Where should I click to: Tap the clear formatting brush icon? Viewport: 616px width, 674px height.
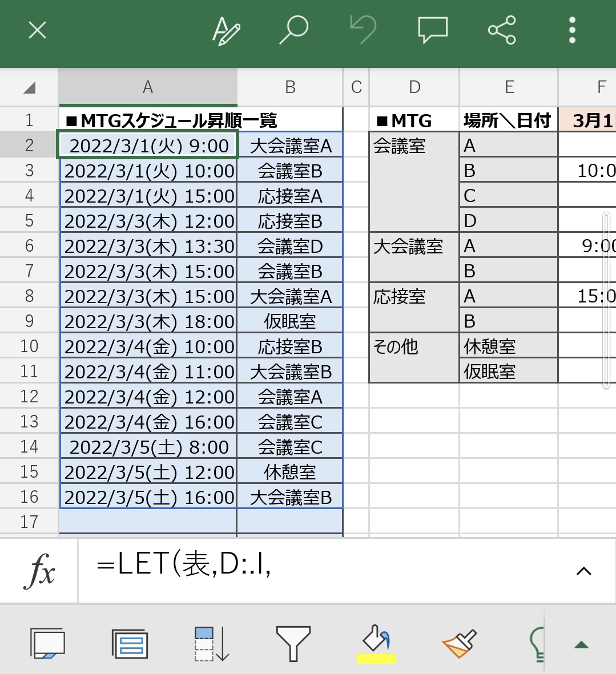[459, 644]
